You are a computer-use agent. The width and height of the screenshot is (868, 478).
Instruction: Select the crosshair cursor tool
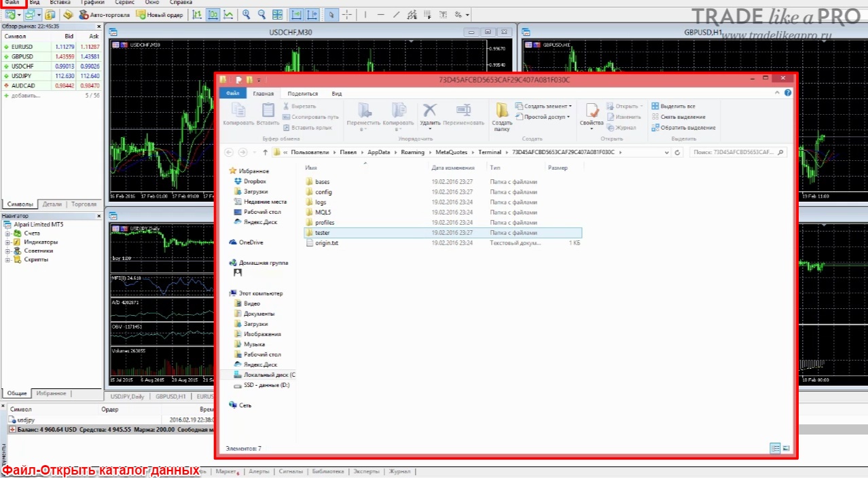[x=347, y=14]
